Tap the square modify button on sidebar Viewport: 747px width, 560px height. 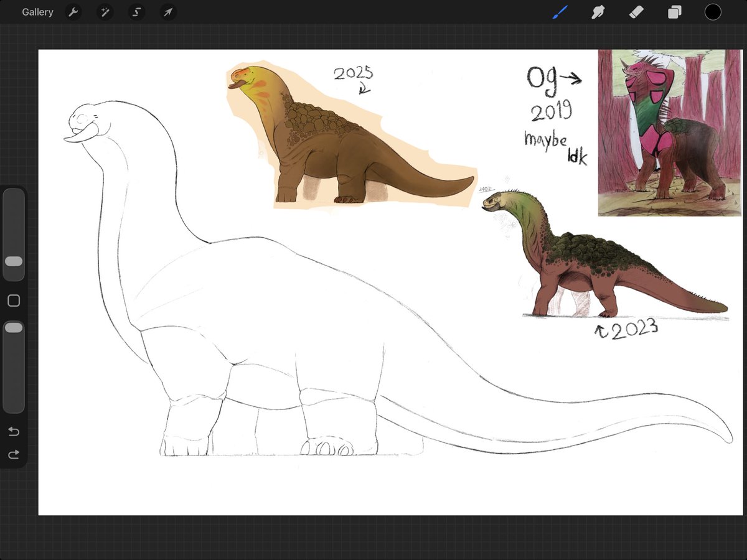coord(14,301)
